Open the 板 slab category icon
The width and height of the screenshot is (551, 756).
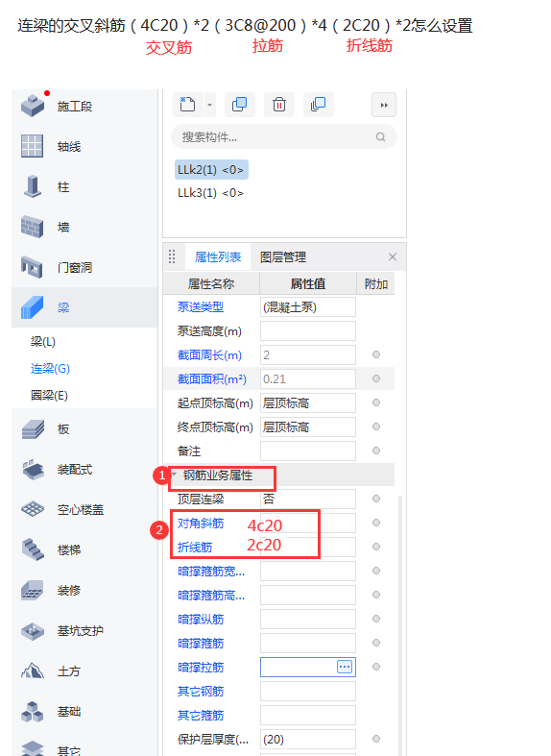coord(33,429)
